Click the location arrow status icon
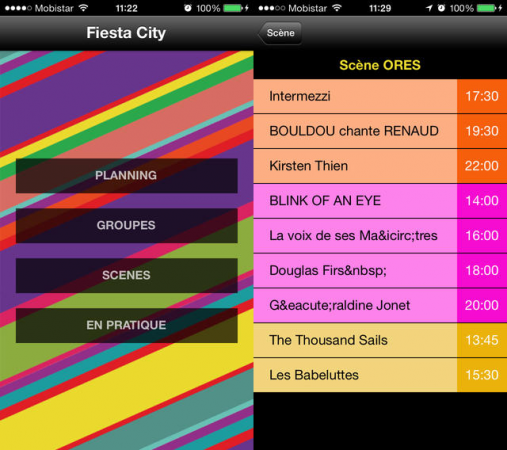Screen dimensions: 507x450 tap(429, 8)
